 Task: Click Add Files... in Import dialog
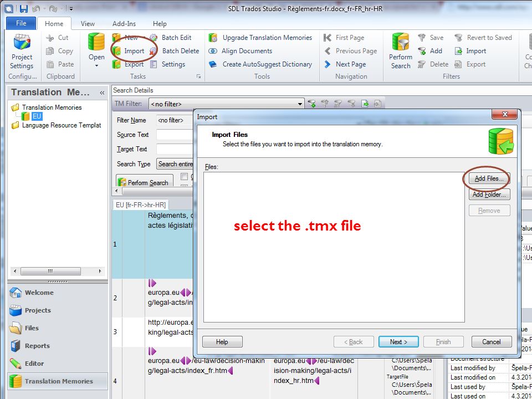(489, 178)
